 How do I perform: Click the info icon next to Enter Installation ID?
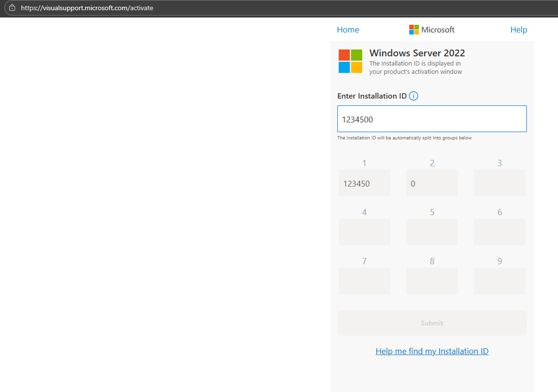click(x=413, y=96)
